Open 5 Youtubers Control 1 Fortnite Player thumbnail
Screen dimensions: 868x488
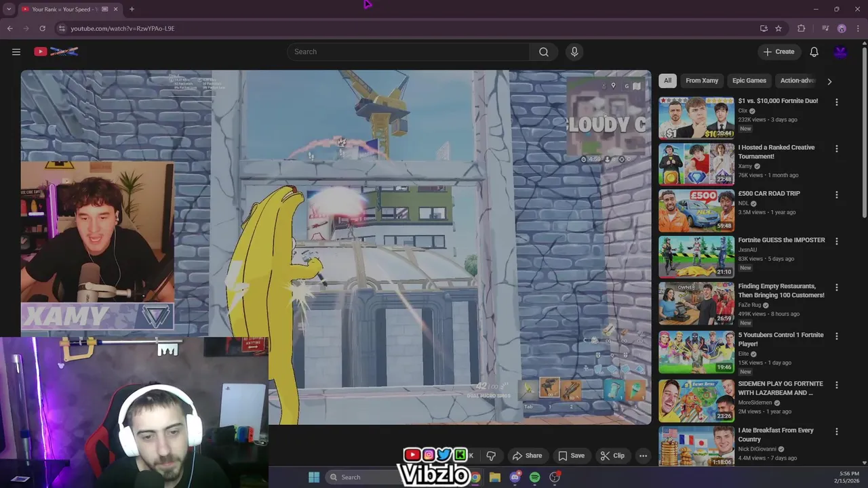click(696, 352)
